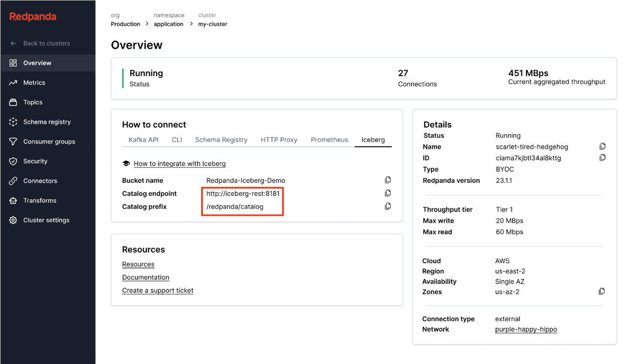Open the purple-happy-hippo network link
Viewport: 627px width, 364px height.
(526, 329)
